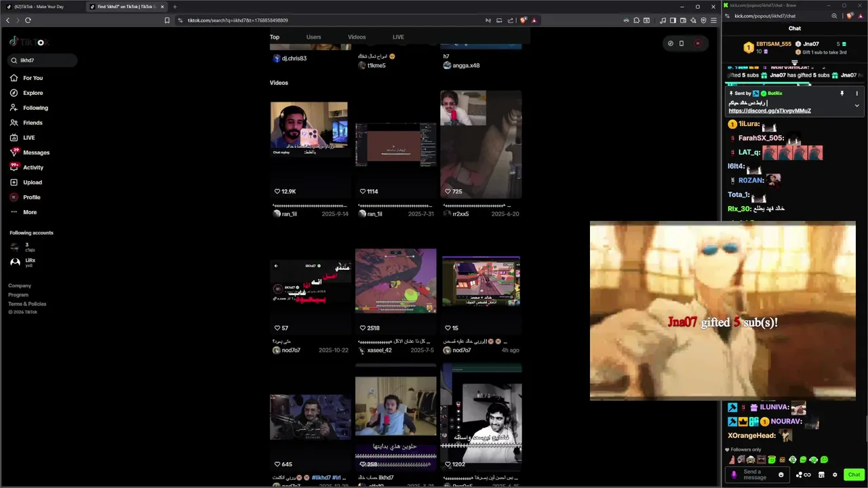Viewport: 868px width, 488px height.
Task: Send message with green Chat button
Action: (x=854, y=474)
